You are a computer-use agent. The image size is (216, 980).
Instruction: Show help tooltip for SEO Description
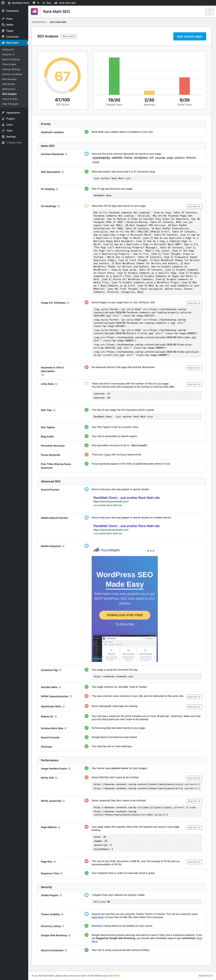pyautogui.click(x=63, y=172)
